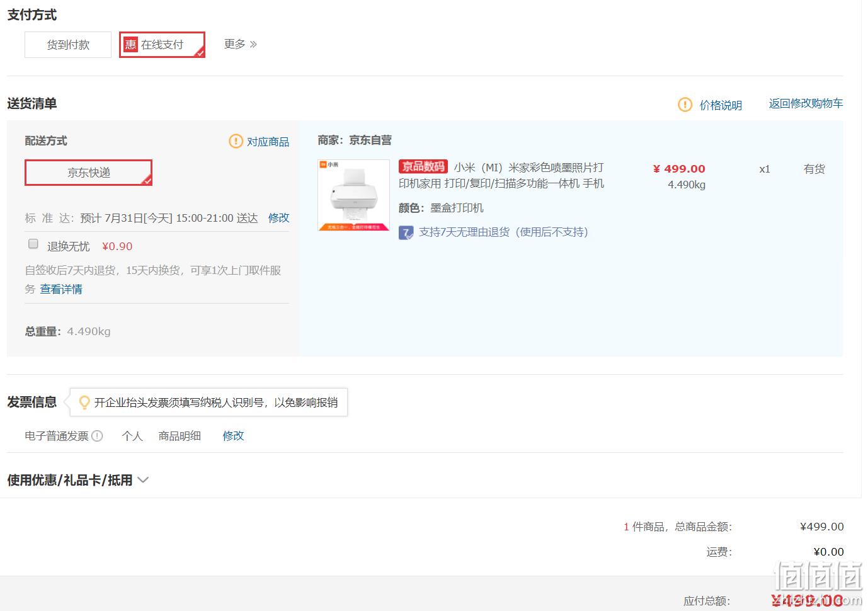Click the 运费 ¥0.00 value
The height and width of the screenshot is (611, 868).
pos(828,552)
